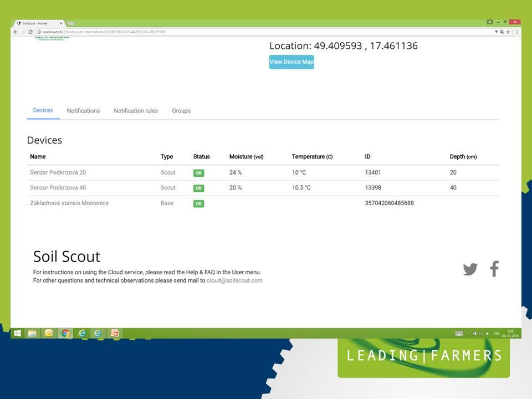The height and width of the screenshot is (399, 532).
Task: Open a new browser tab
Action: [x=71, y=23]
